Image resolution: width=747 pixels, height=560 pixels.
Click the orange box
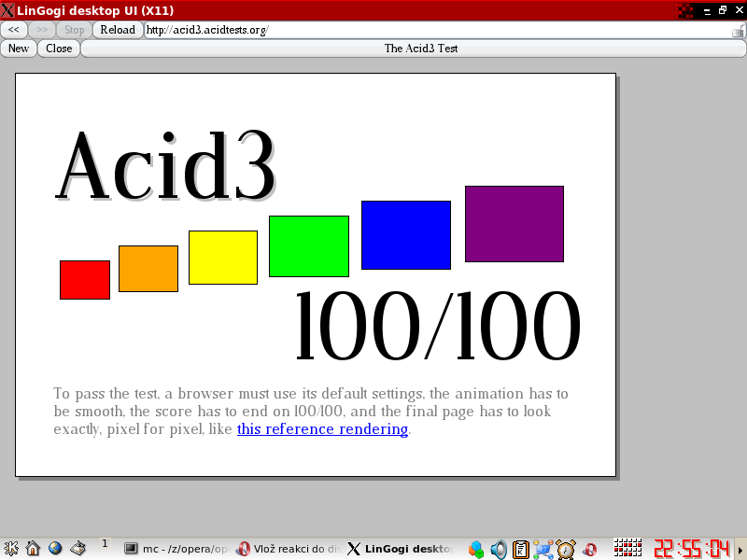(x=148, y=269)
